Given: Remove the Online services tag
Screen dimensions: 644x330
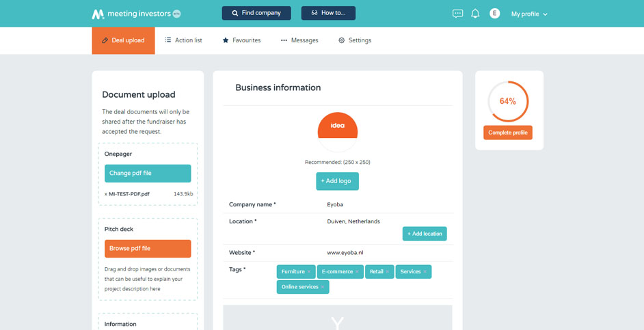Looking at the screenshot, I should click(323, 287).
